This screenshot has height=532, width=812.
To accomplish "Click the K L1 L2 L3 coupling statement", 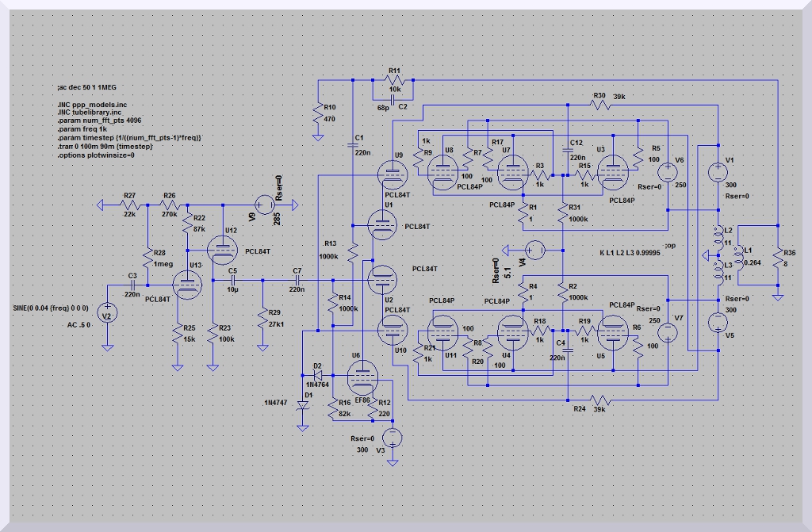I will tap(630, 253).
